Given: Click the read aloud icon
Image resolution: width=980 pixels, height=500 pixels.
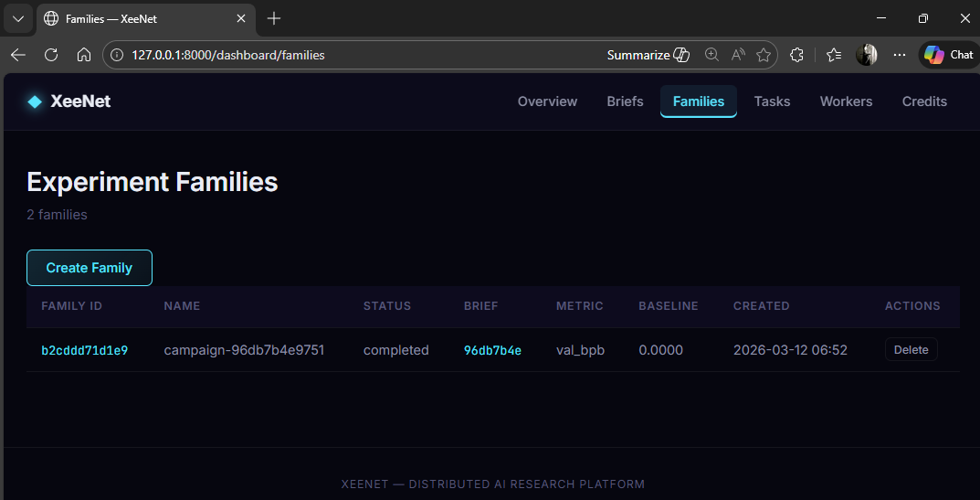Looking at the screenshot, I should pyautogui.click(x=737, y=55).
